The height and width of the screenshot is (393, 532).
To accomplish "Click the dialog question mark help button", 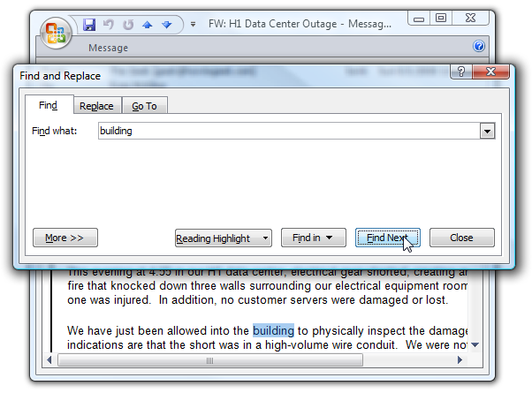I will click(x=461, y=72).
